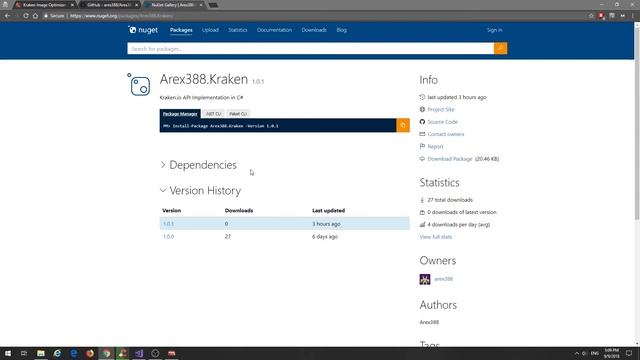Open a new browser tab
The width and height of the screenshot is (640, 360).
pyautogui.click(x=213, y=5)
